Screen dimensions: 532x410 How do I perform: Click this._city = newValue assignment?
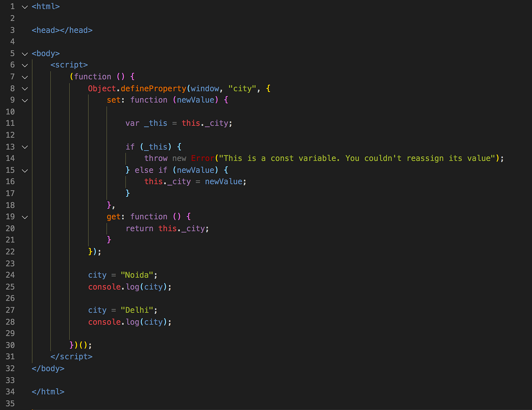click(195, 181)
